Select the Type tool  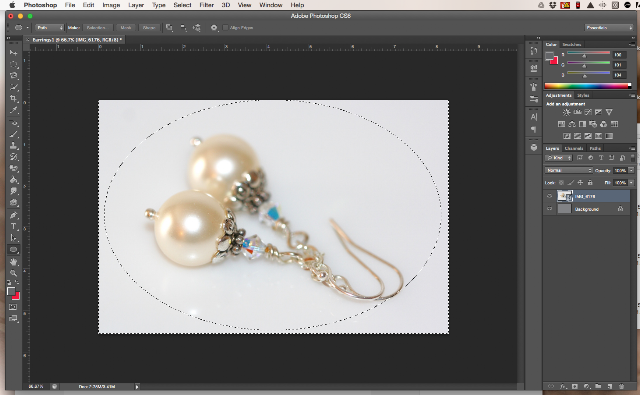14,226
